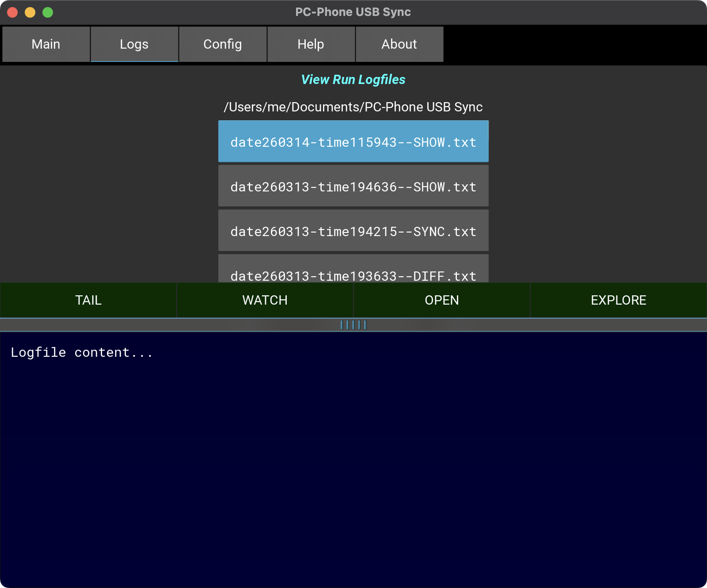Maximize the window with green button
Screen dimensions: 707x588
[x=48, y=12]
